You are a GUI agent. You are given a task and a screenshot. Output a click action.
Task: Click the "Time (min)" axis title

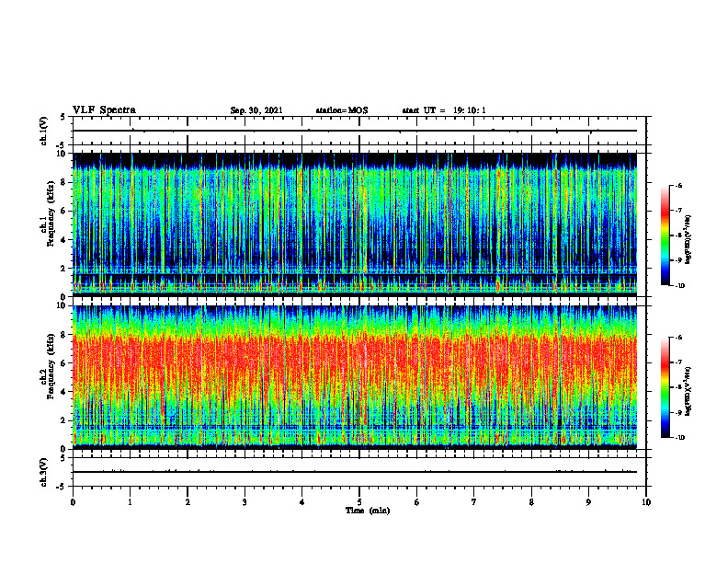pos(368,511)
